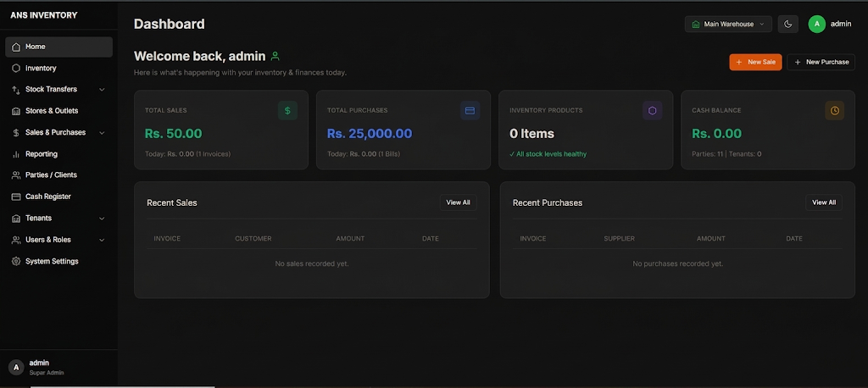The height and width of the screenshot is (388, 868).
Task: Go to Reporting in the sidebar
Action: click(x=58, y=154)
